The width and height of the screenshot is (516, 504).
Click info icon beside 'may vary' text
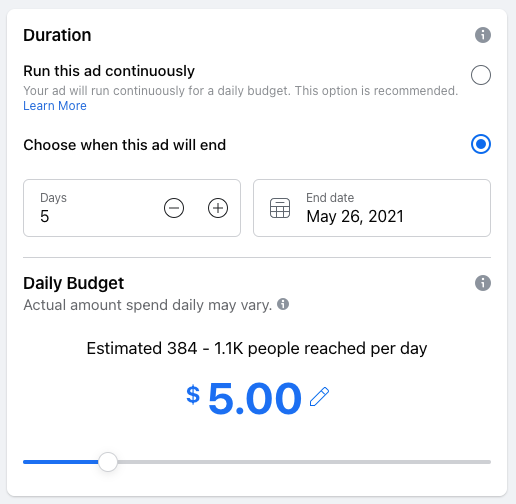click(x=283, y=304)
